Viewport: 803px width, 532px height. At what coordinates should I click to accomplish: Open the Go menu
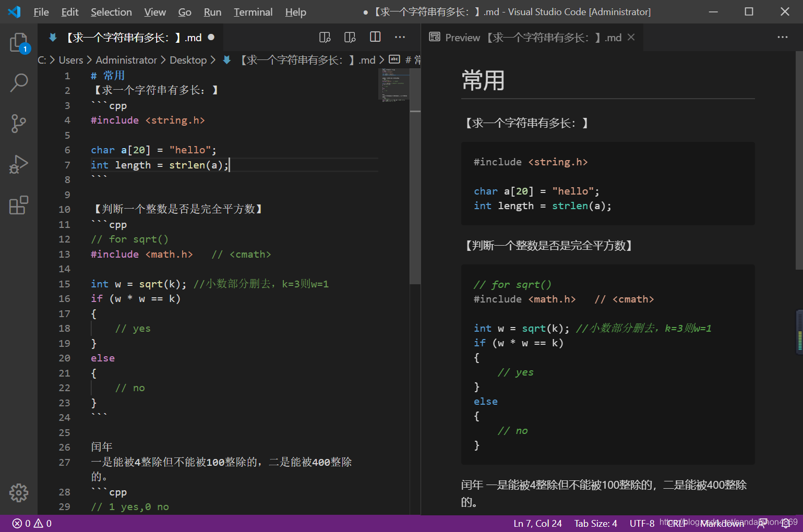coord(185,11)
